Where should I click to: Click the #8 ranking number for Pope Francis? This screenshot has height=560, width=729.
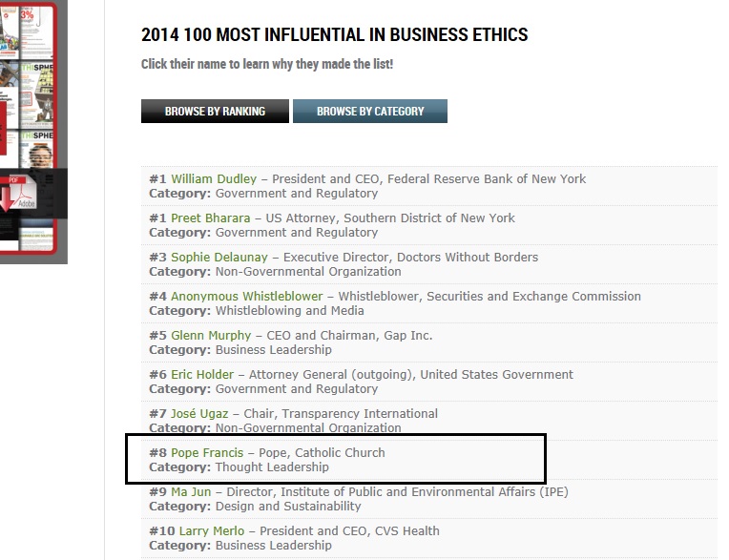coord(157,453)
